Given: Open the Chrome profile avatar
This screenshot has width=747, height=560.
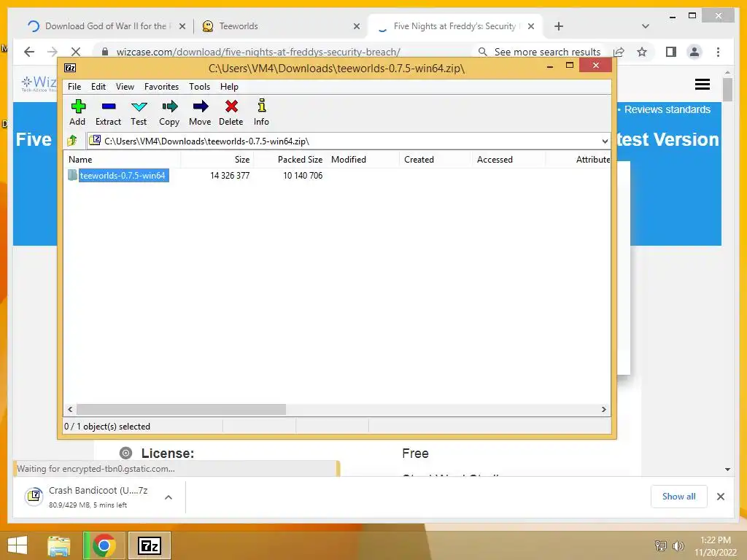Looking at the screenshot, I should [694, 52].
